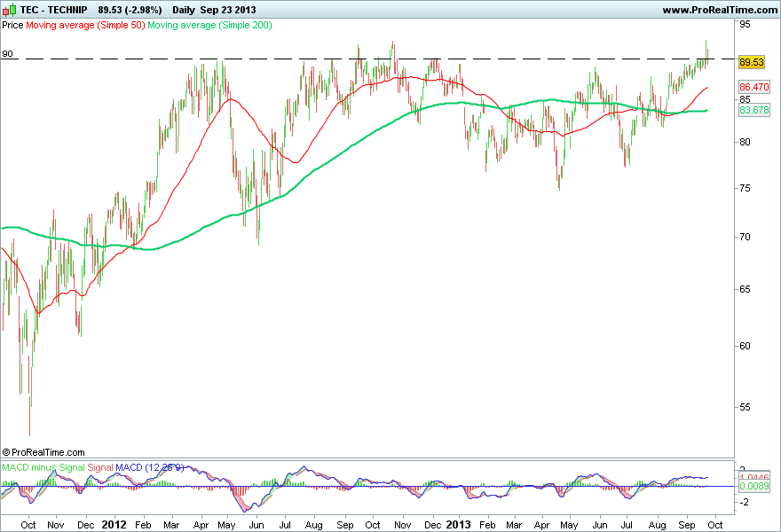The width and height of the screenshot is (781, 532).
Task: Click the 55 price axis label
Action: point(745,407)
